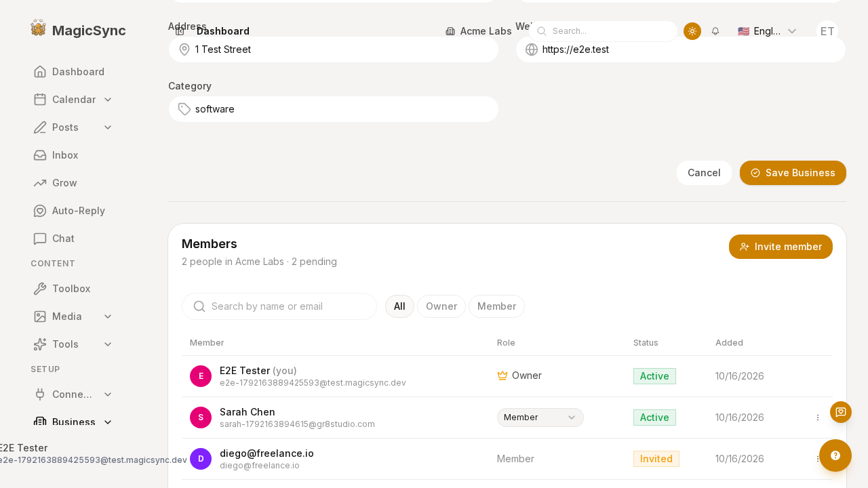
Task: Collapse the Business sidebar chevron
Action: (x=108, y=422)
